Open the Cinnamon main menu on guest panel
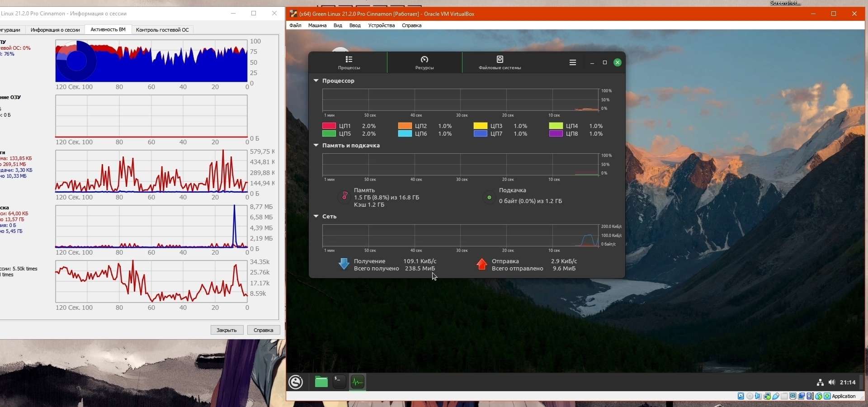868x407 pixels. 296,382
